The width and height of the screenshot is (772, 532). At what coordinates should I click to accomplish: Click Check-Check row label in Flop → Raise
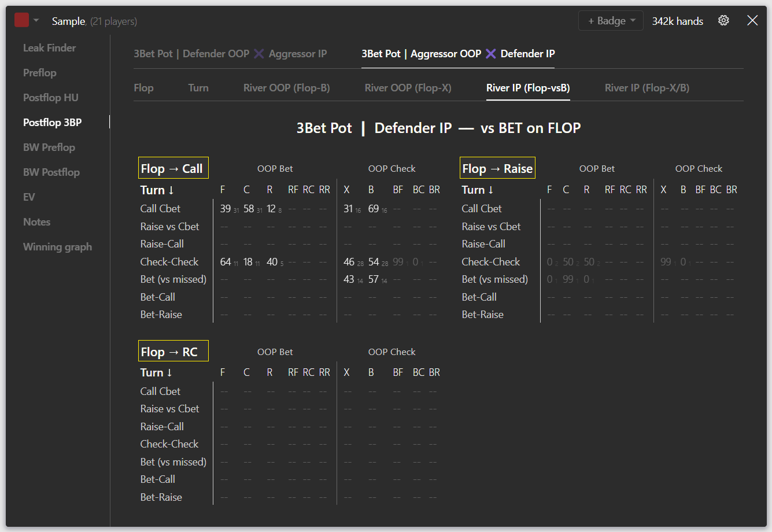click(x=490, y=262)
